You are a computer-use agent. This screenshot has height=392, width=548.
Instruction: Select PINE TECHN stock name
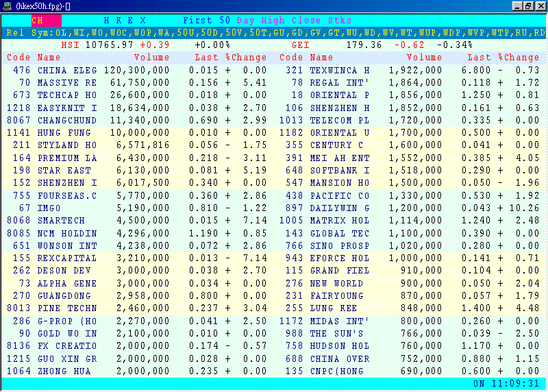pos(67,308)
